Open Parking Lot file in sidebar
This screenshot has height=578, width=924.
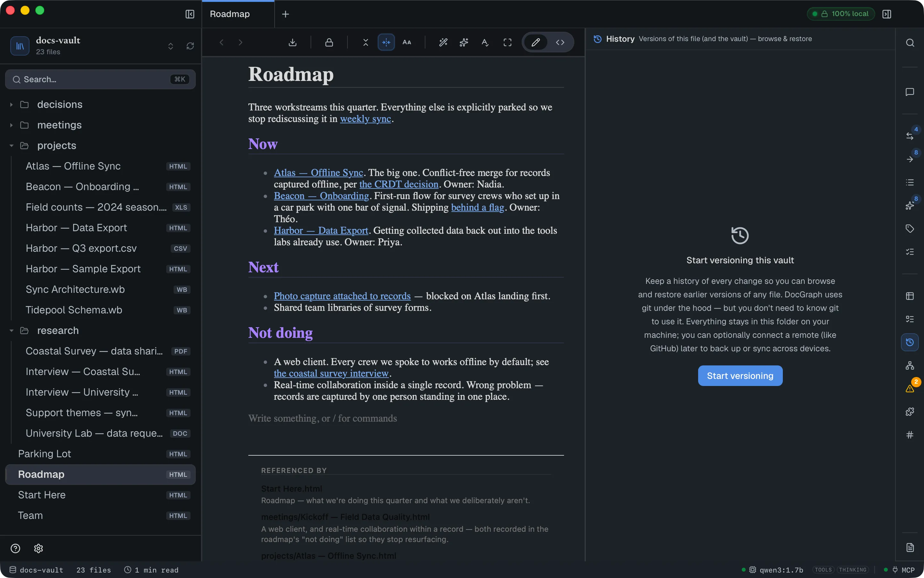[x=100, y=454]
